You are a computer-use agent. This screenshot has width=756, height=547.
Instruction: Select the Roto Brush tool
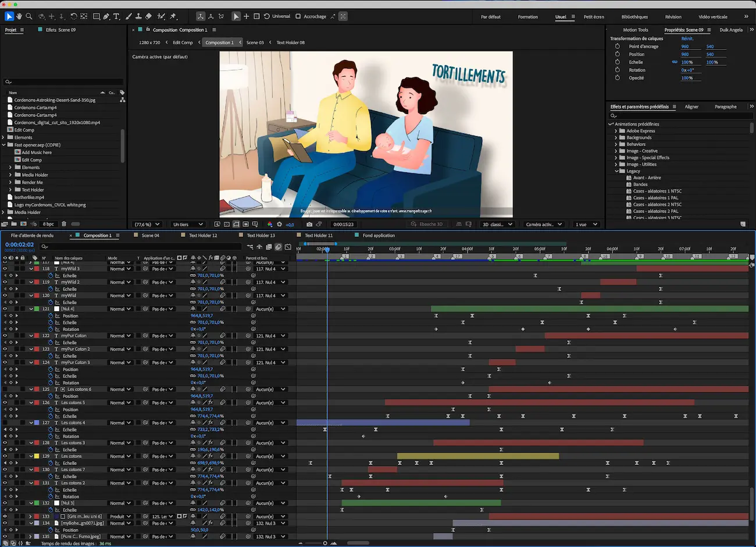pyautogui.click(x=161, y=16)
